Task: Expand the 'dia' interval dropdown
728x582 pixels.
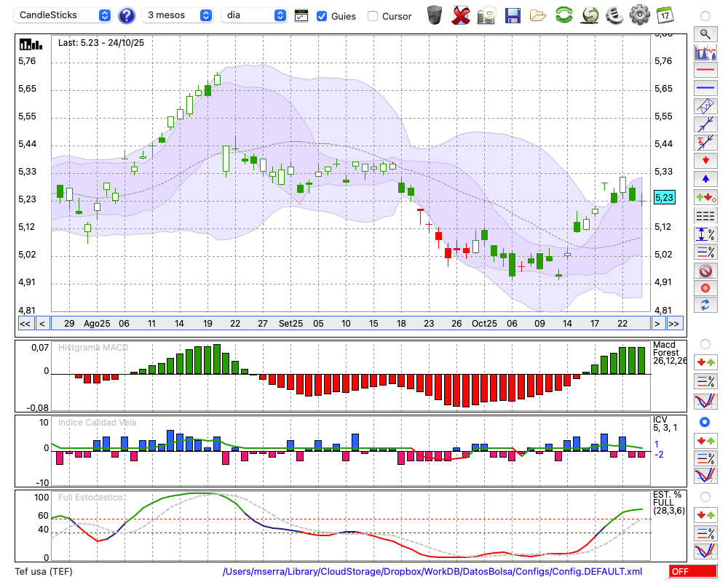Action: tap(254, 15)
